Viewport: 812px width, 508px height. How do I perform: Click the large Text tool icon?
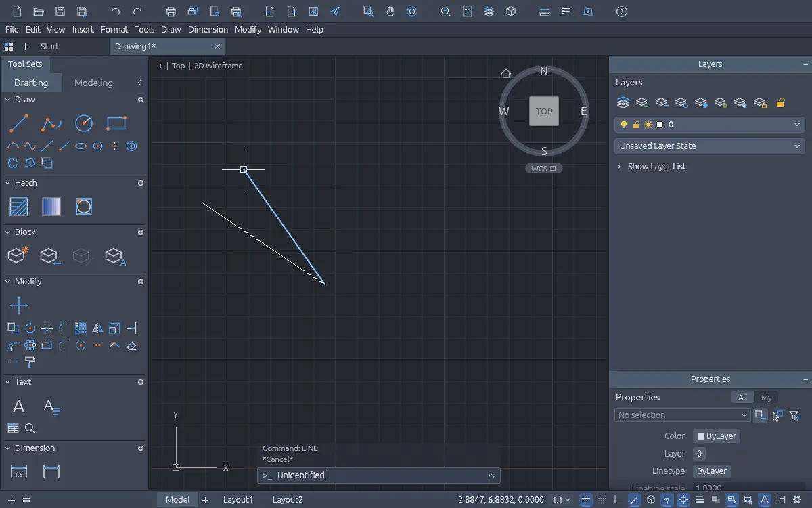tap(19, 406)
